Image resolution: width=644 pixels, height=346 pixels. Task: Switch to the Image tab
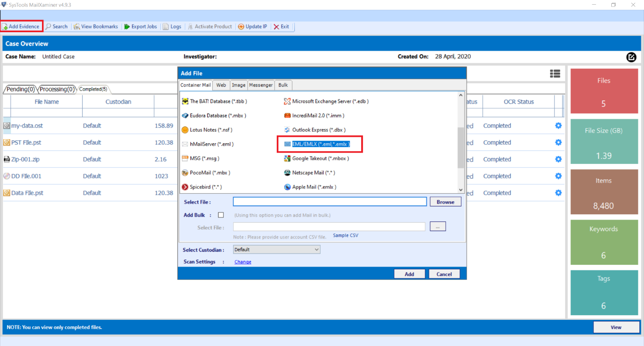tap(238, 85)
